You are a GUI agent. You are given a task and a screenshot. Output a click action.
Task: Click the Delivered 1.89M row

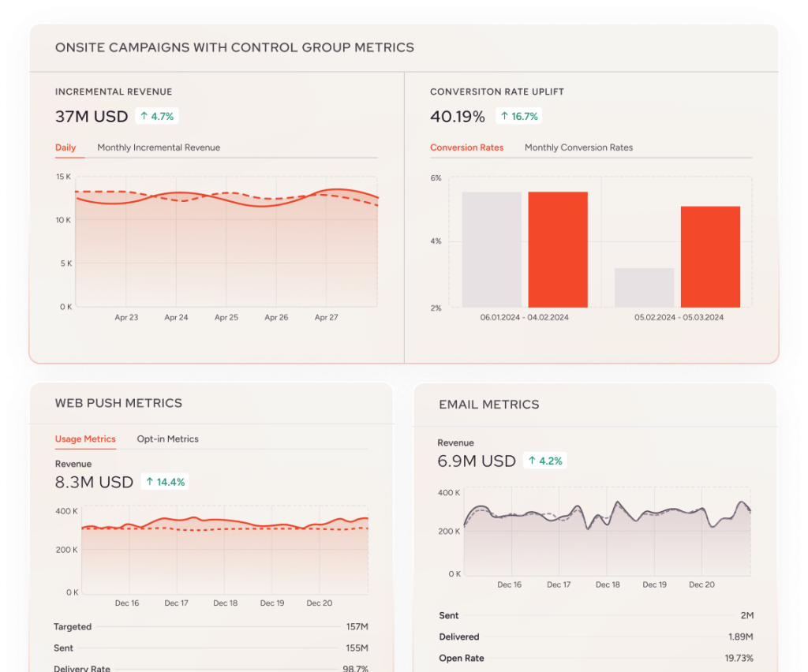click(x=597, y=637)
